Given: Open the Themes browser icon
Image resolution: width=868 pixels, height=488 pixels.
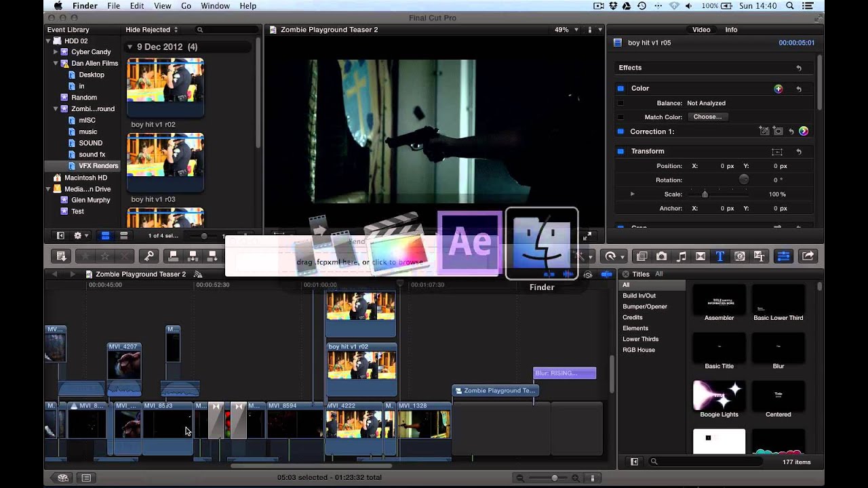Looking at the screenshot, I should coord(759,256).
